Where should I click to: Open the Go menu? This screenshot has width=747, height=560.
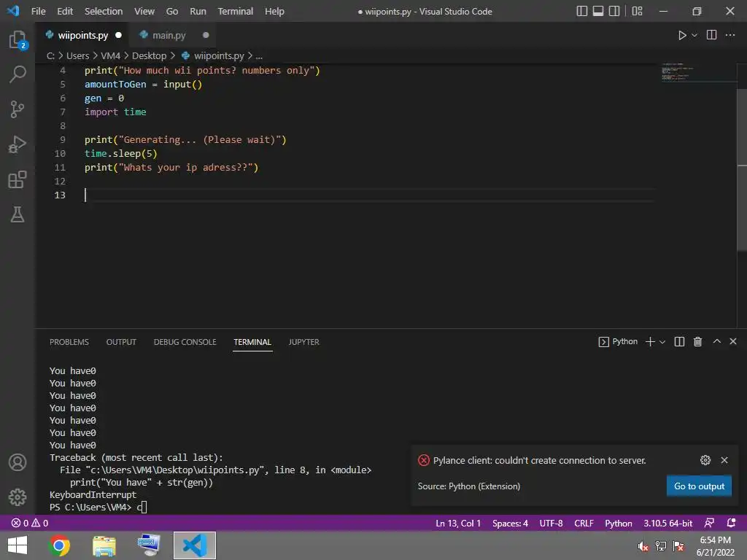tap(172, 11)
